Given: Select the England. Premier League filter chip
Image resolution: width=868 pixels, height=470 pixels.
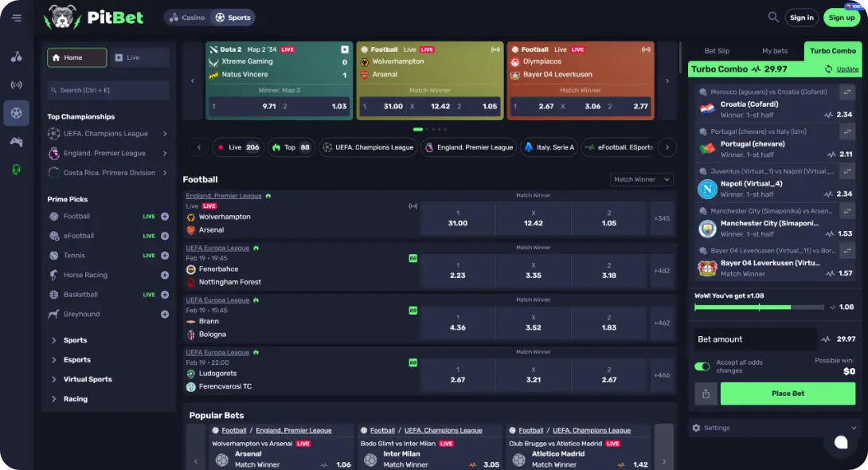Looking at the screenshot, I should click(469, 147).
